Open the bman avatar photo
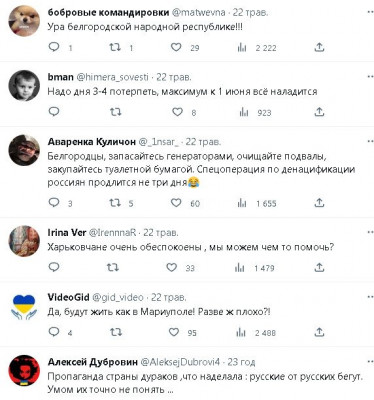Screen dimensions: 374x400 coord(24,86)
